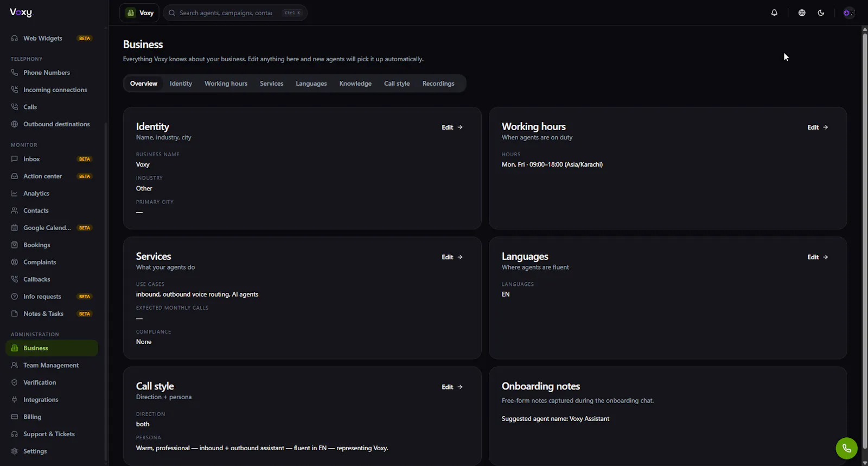Go to Contacts page
The width and height of the screenshot is (868, 466).
[x=52, y=210]
